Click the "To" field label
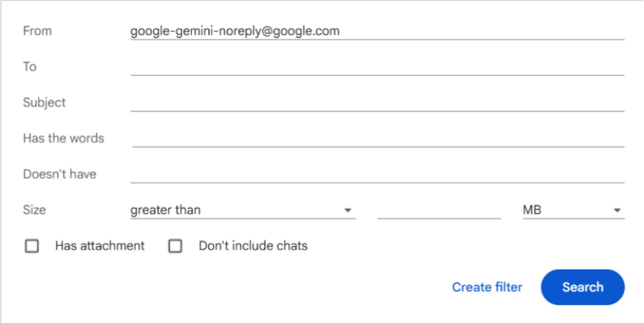This screenshot has height=323, width=644. point(30,67)
